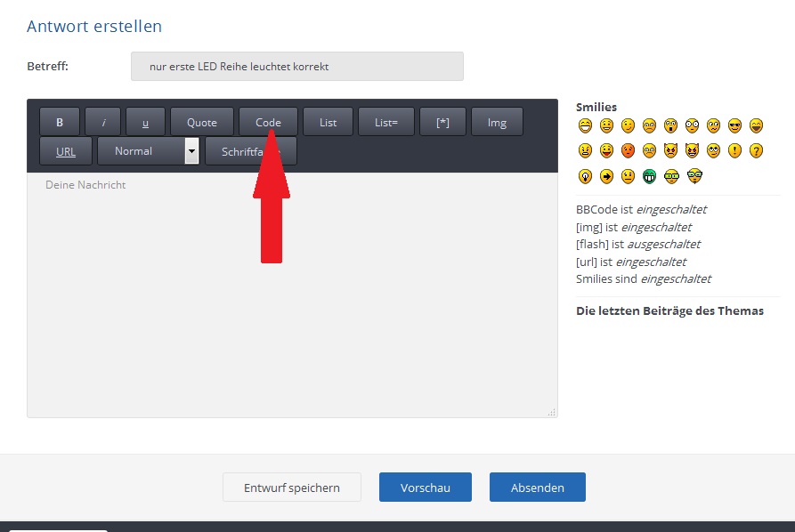
Task: Open the Normal font size dropdown
Action: pos(148,151)
